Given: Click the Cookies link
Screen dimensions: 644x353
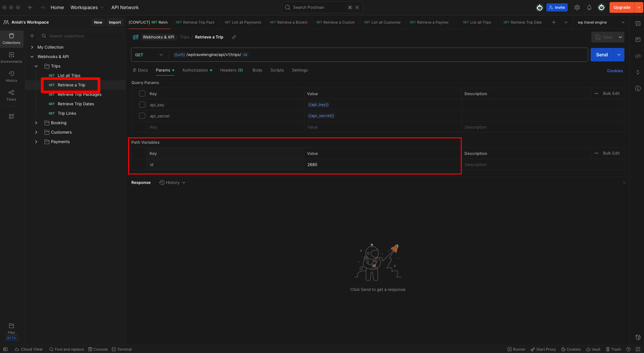Looking at the screenshot, I should [615, 71].
